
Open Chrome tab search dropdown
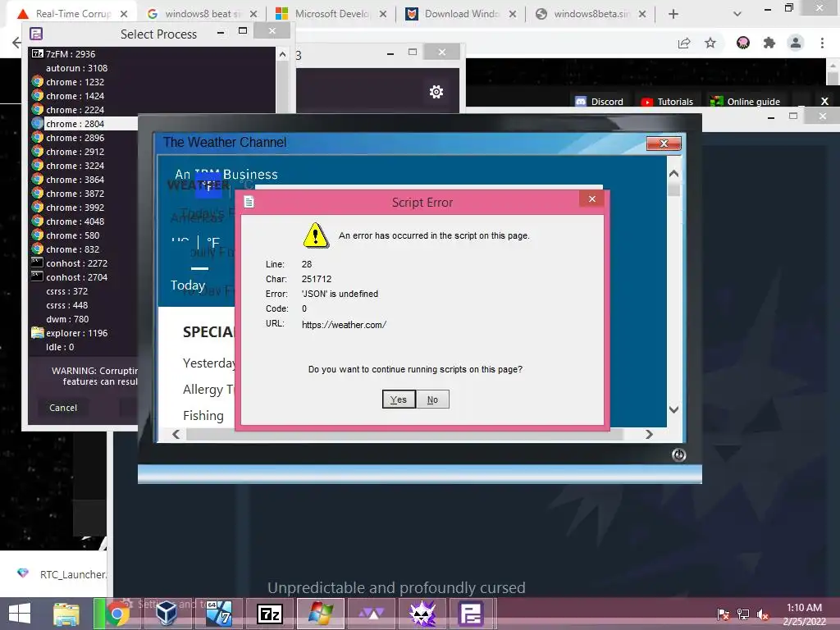(x=737, y=14)
